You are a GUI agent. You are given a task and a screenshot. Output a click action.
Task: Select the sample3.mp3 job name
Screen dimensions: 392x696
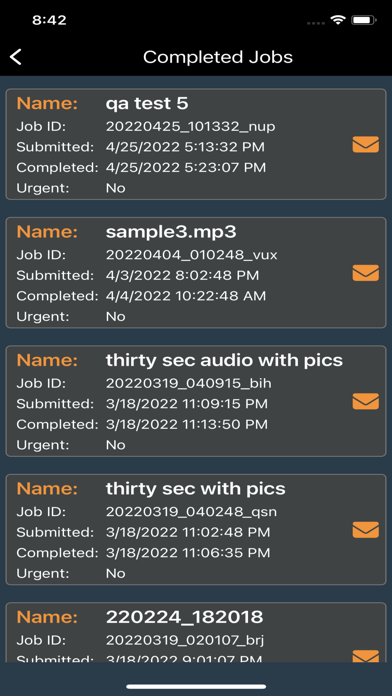click(x=171, y=232)
